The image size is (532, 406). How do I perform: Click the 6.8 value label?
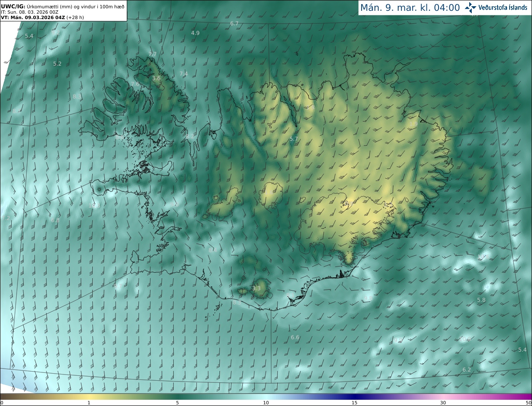(x=55, y=220)
